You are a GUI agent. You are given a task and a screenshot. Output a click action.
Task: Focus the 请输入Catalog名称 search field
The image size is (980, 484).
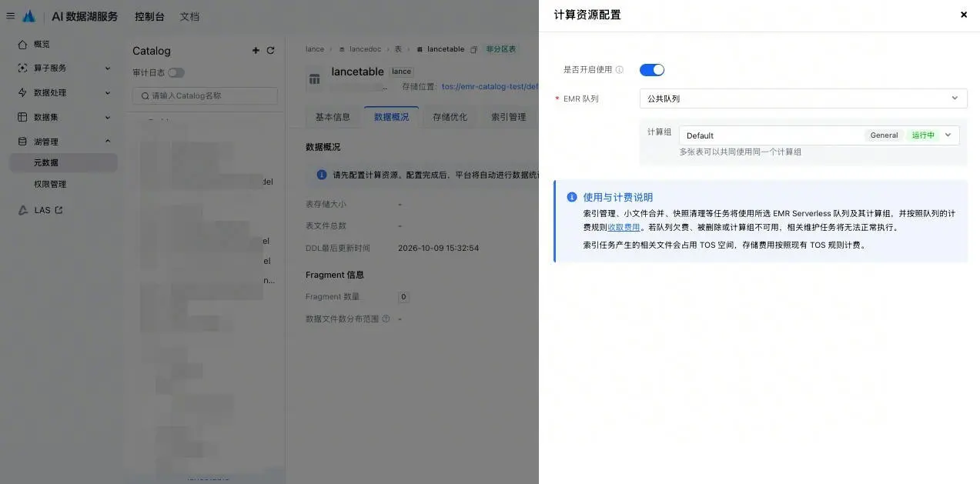[x=205, y=96]
